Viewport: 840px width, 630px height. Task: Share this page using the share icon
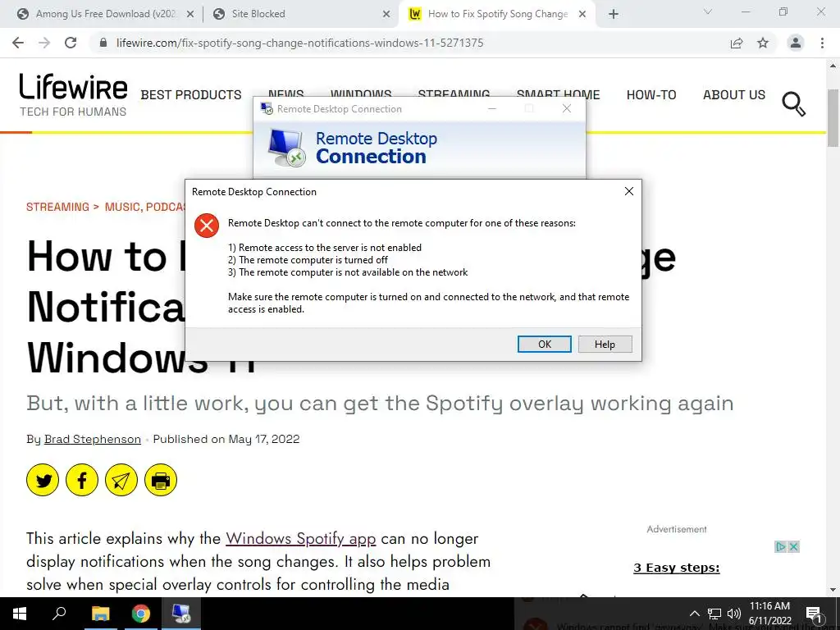click(x=737, y=43)
